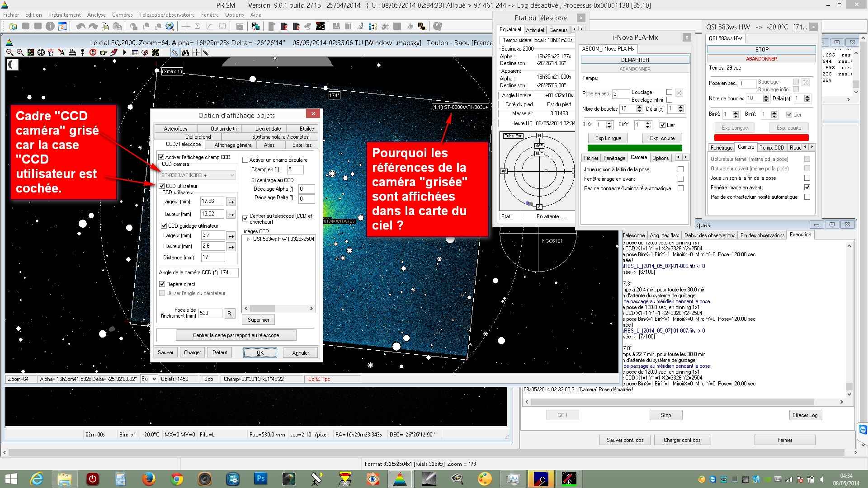The height and width of the screenshot is (488, 868).
Task: Expand the QSI 583ws HW tree item
Action: coord(248,239)
